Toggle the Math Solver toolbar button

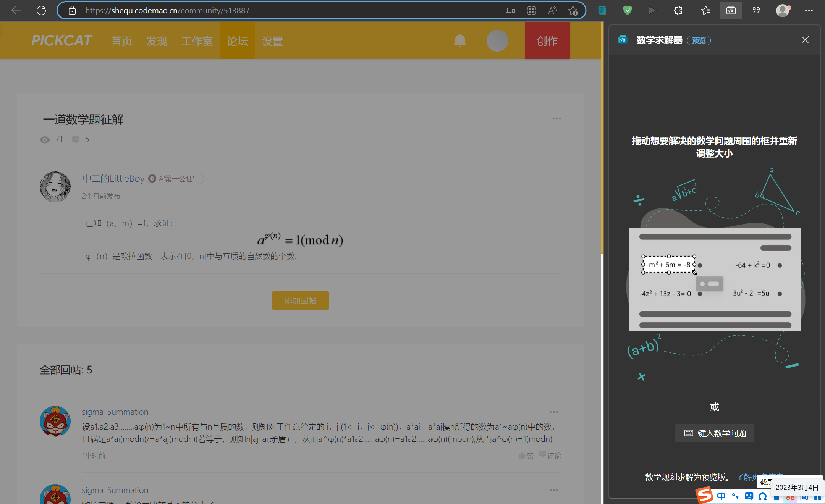pyautogui.click(x=731, y=10)
